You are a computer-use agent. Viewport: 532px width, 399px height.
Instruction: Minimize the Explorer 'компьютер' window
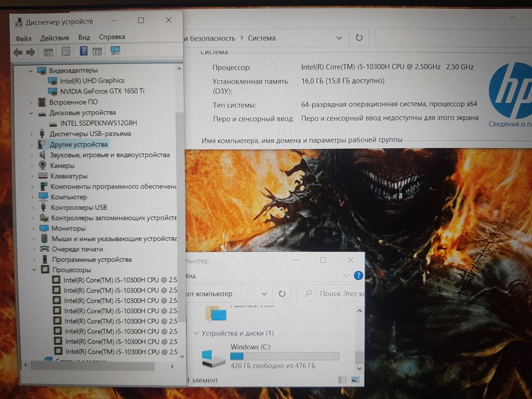(x=296, y=260)
